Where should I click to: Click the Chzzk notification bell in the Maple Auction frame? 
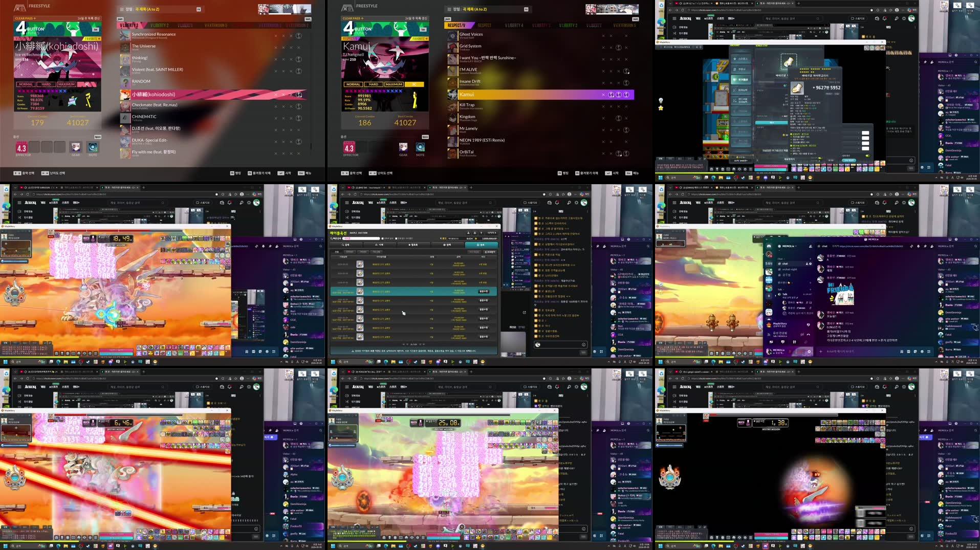(557, 202)
